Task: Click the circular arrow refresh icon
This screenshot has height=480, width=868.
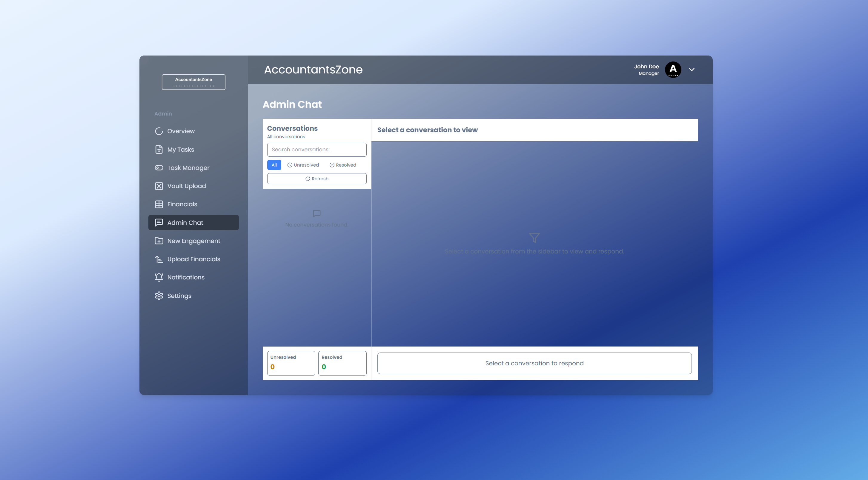Action: 307,179
